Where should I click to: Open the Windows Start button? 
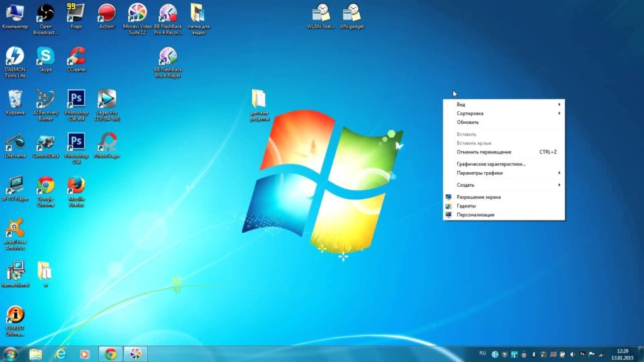coord(11,353)
